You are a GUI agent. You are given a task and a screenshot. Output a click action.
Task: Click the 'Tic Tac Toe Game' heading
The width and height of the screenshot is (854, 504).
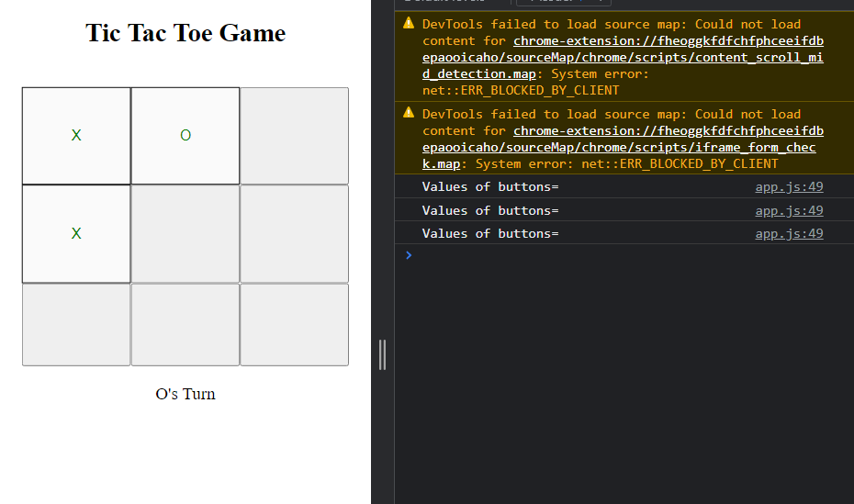(x=185, y=33)
